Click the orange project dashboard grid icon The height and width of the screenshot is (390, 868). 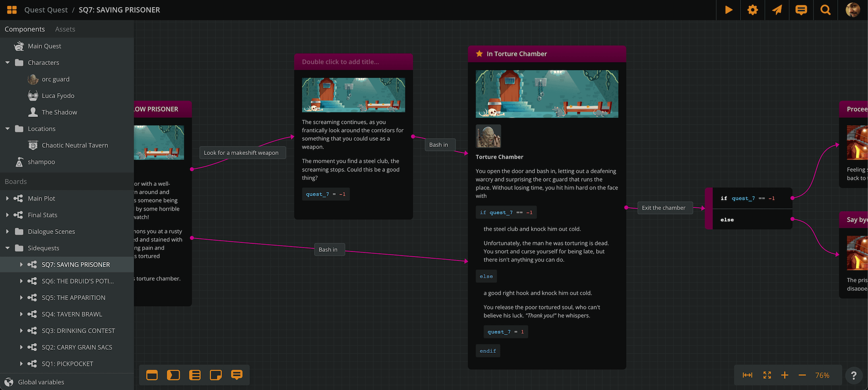click(12, 10)
